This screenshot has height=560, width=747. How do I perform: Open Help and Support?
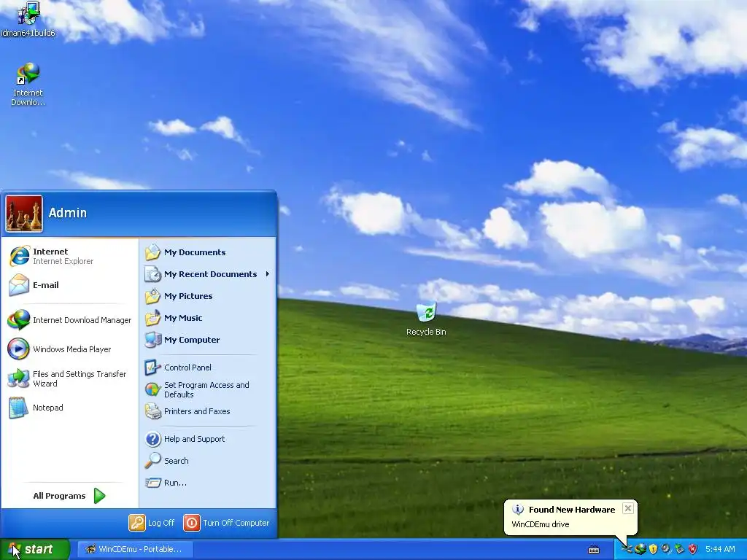[207, 439]
